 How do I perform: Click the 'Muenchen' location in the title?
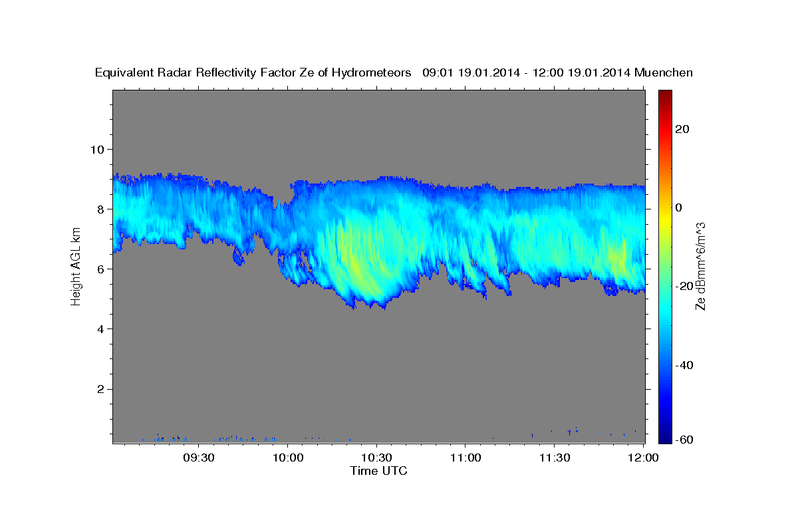point(664,73)
